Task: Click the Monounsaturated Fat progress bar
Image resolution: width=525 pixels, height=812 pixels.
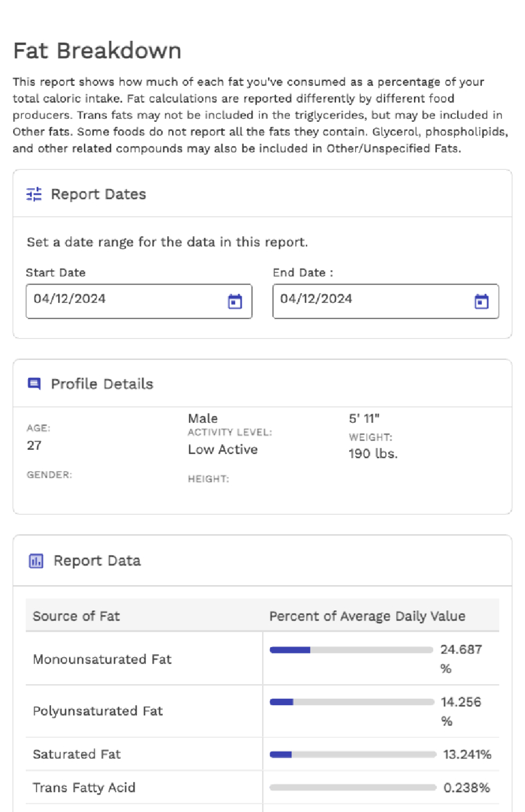Action: click(x=351, y=650)
